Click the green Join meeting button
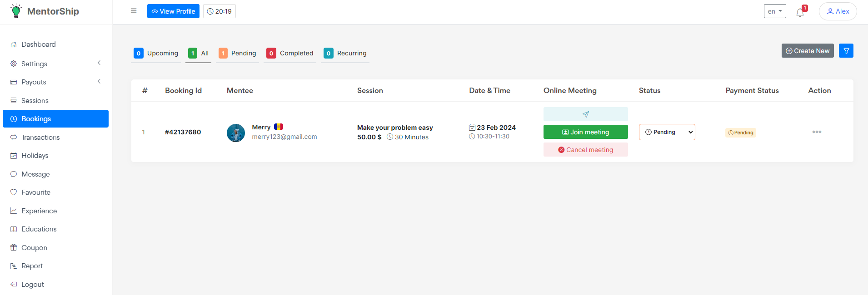 (585, 132)
